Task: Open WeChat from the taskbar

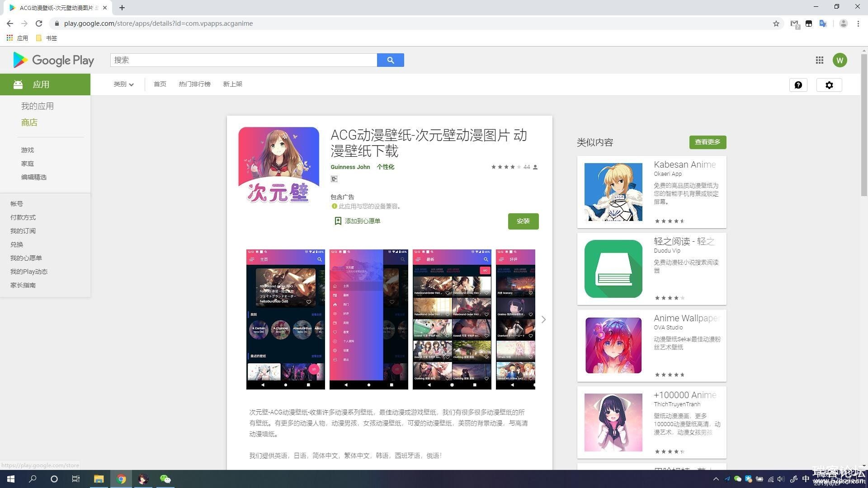Action: (165, 479)
